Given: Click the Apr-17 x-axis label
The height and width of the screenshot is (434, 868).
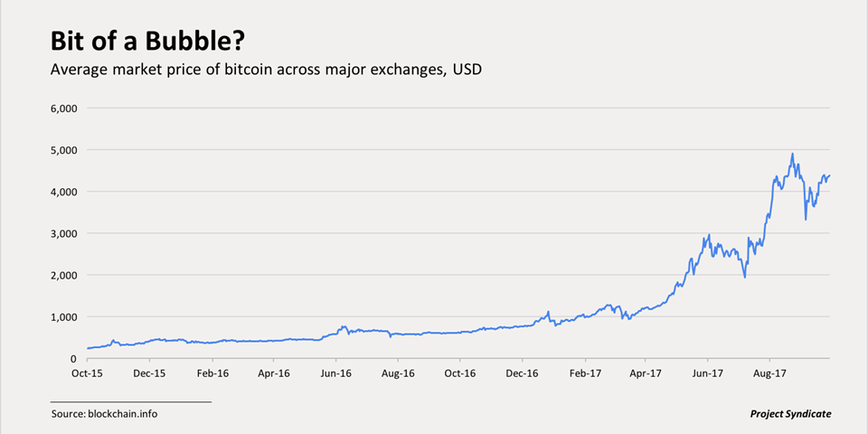Looking at the screenshot, I should (646, 373).
